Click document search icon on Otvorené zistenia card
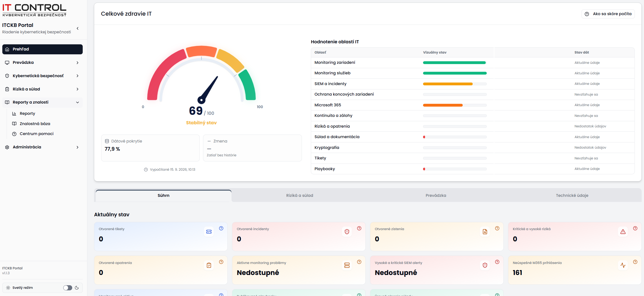The image size is (644, 296). [485, 232]
